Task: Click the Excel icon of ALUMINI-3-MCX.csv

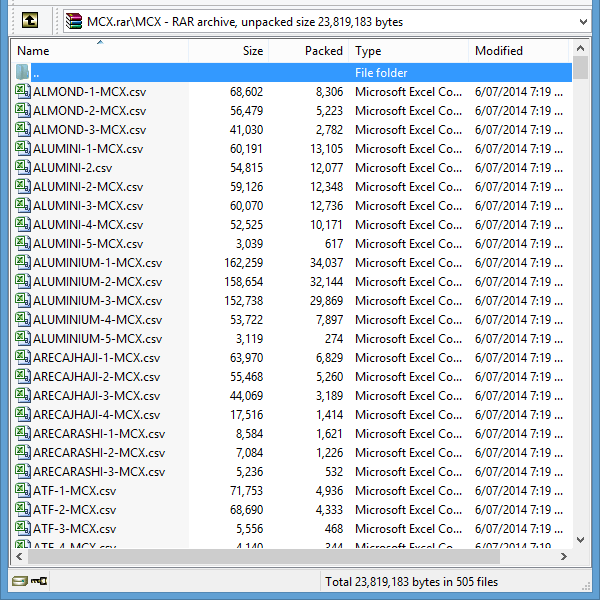Action: (23, 205)
